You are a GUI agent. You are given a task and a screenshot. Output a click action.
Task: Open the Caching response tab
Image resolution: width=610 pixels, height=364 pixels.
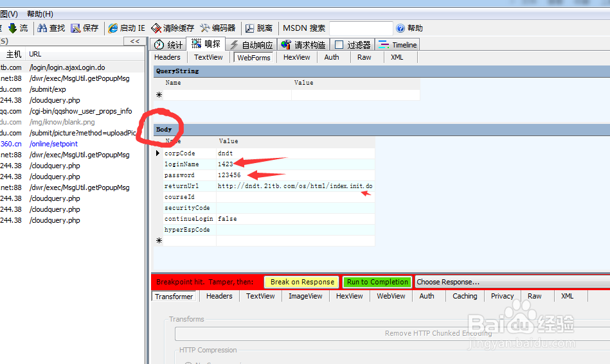point(465,296)
